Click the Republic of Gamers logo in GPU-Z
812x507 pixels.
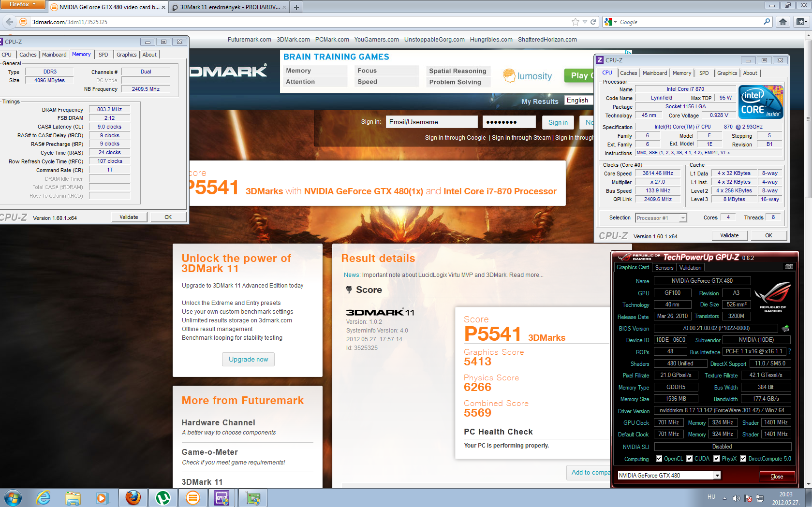point(773,297)
